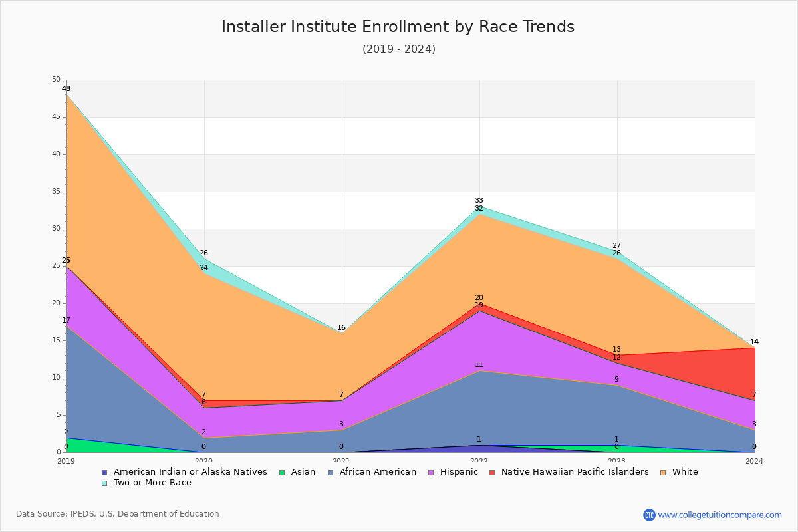Click the African American legend color marker
Viewport: 798px width, 532px height.
pos(330,472)
